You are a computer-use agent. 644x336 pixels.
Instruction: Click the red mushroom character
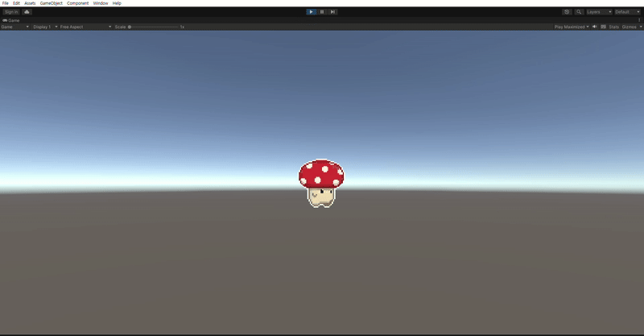point(321,184)
